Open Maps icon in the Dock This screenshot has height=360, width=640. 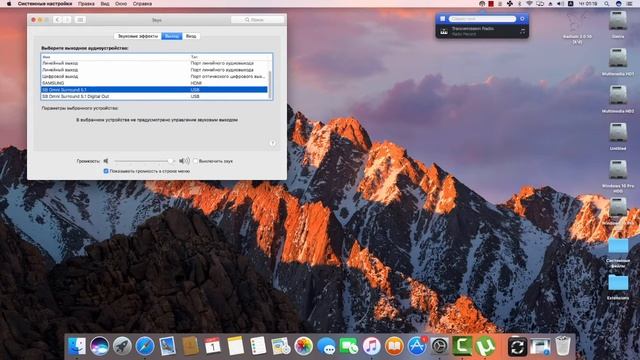pos(281,346)
